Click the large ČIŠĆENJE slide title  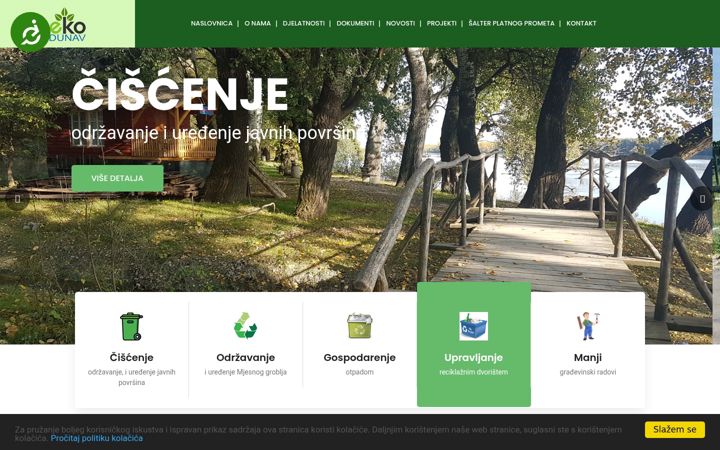pyautogui.click(x=180, y=90)
